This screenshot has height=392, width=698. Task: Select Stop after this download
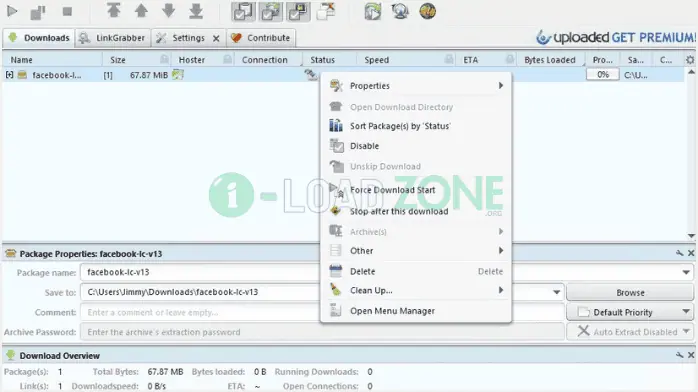(x=416, y=211)
